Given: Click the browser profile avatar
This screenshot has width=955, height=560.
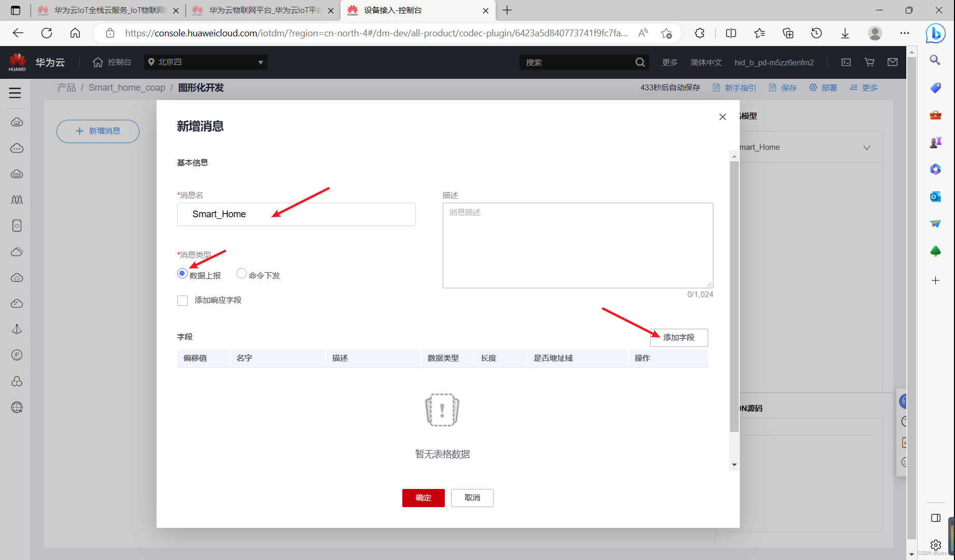Looking at the screenshot, I should coord(875,33).
